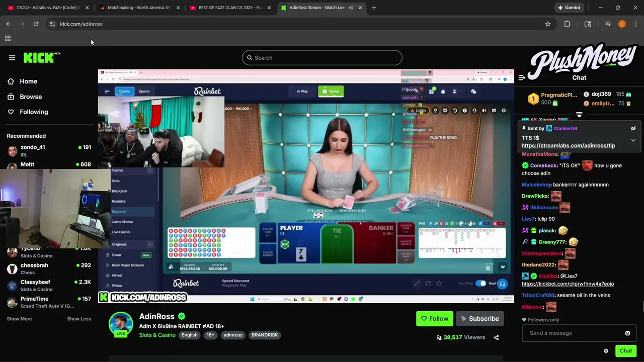Viewport: 644px width, 362px height.
Task: Click the headset support icon in stream
Action: click(502, 284)
